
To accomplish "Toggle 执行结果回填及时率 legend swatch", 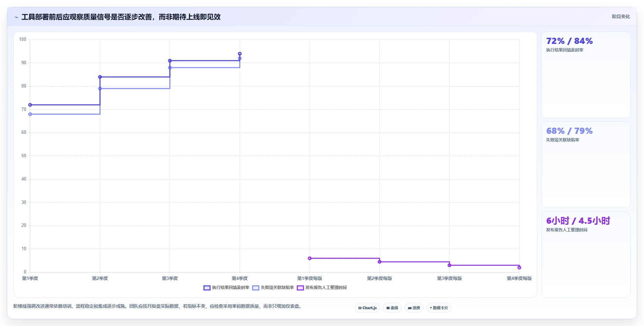I will 207,288.
